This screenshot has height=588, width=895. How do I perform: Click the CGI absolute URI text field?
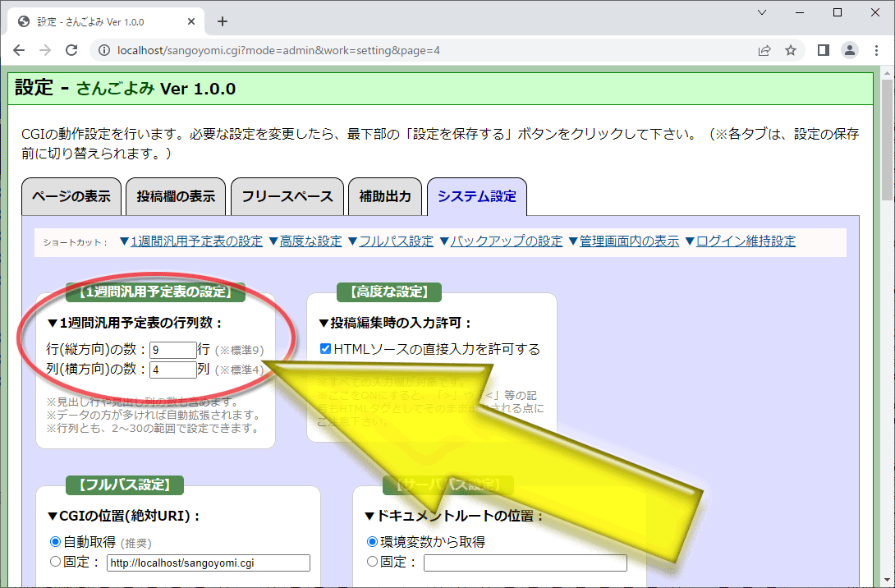pos(209,563)
